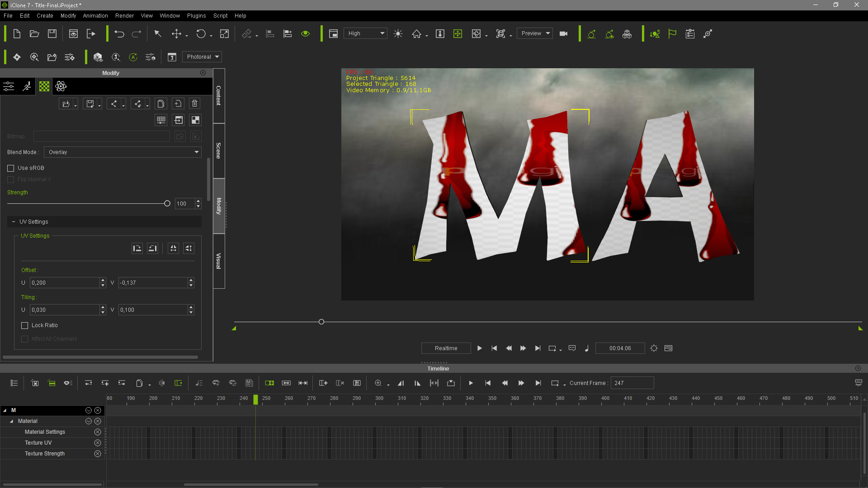Undo the last action
868x488 pixels.
119,33
